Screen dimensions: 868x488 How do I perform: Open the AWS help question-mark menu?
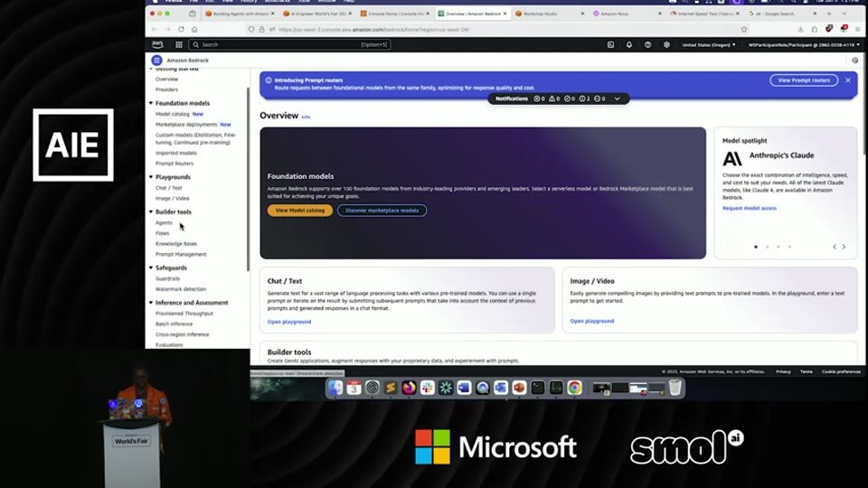tap(647, 45)
